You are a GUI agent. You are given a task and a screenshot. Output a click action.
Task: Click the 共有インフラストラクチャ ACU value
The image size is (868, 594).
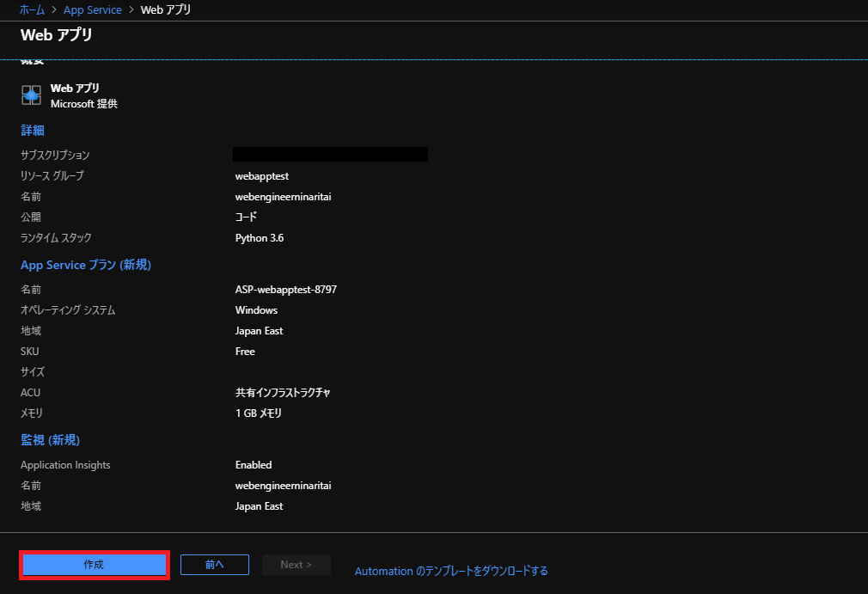[x=283, y=393]
